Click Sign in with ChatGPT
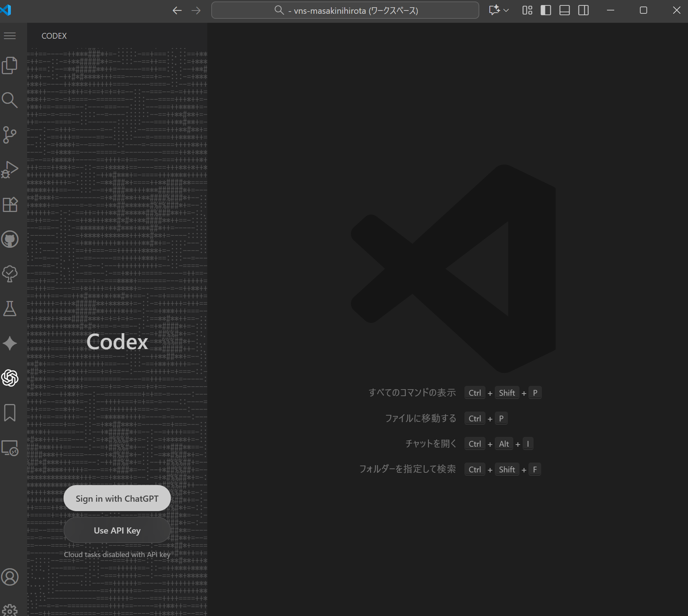 (x=117, y=498)
